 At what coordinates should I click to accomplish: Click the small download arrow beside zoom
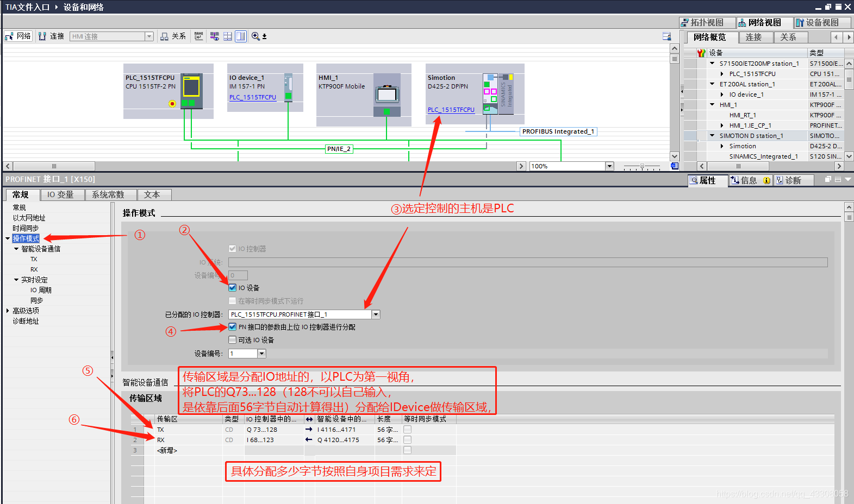point(265,37)
